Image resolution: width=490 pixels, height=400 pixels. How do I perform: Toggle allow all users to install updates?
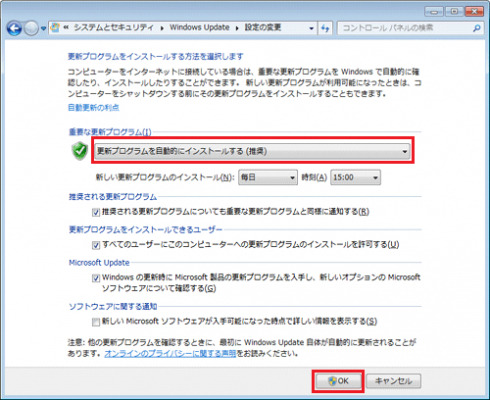coord(96,245)
